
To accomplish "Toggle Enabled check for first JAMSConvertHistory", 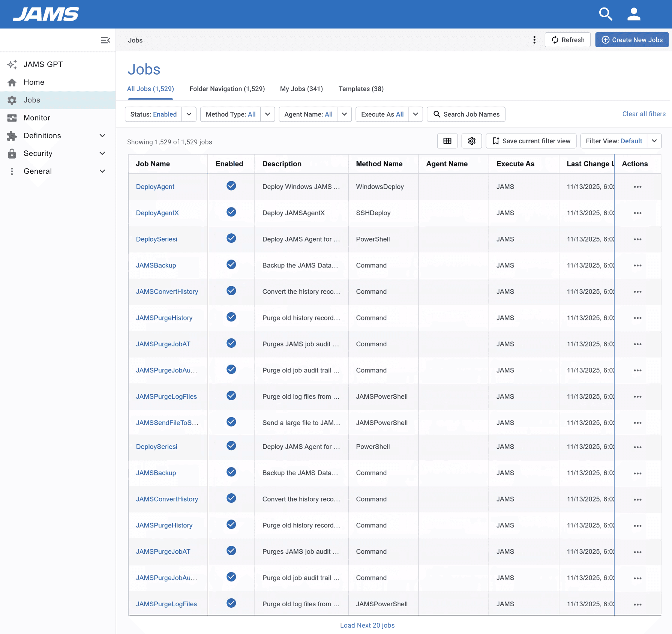I will point(231,291).
